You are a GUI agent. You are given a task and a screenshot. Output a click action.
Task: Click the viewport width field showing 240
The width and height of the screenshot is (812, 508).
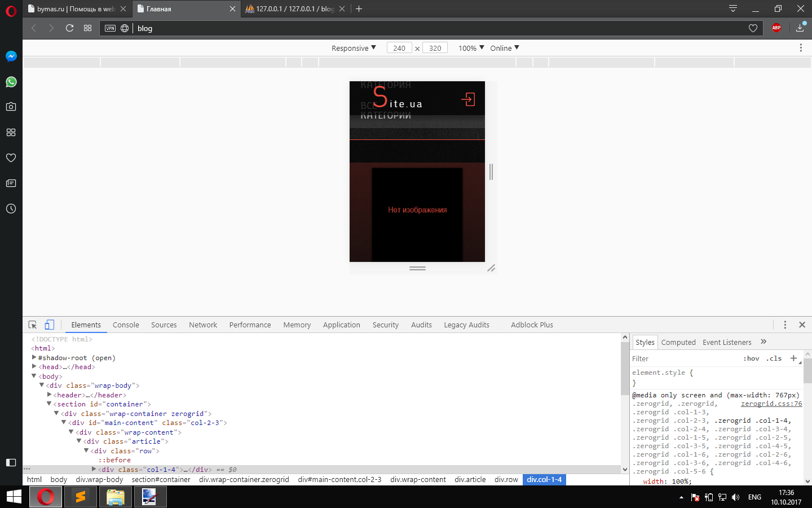click(399, 48)
